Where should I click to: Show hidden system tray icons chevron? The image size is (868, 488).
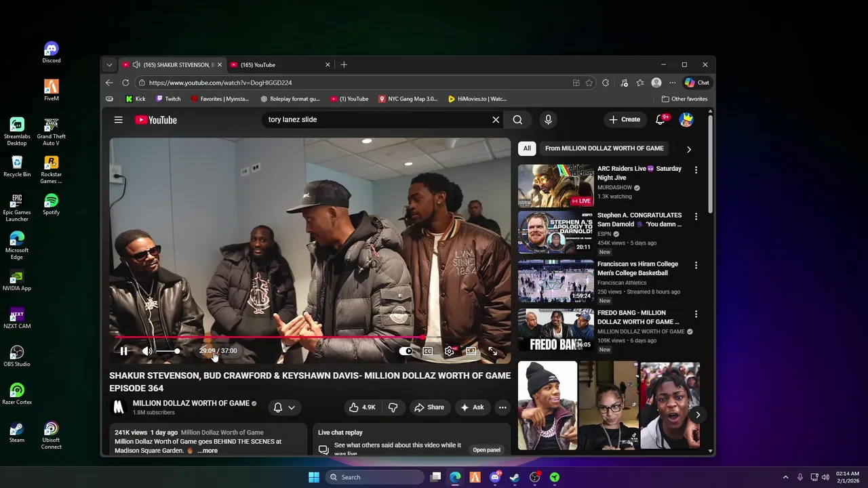point(785,477)
